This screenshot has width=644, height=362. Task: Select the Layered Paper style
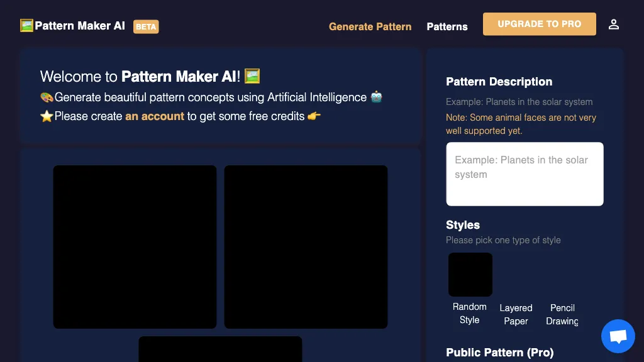point(516,314)
